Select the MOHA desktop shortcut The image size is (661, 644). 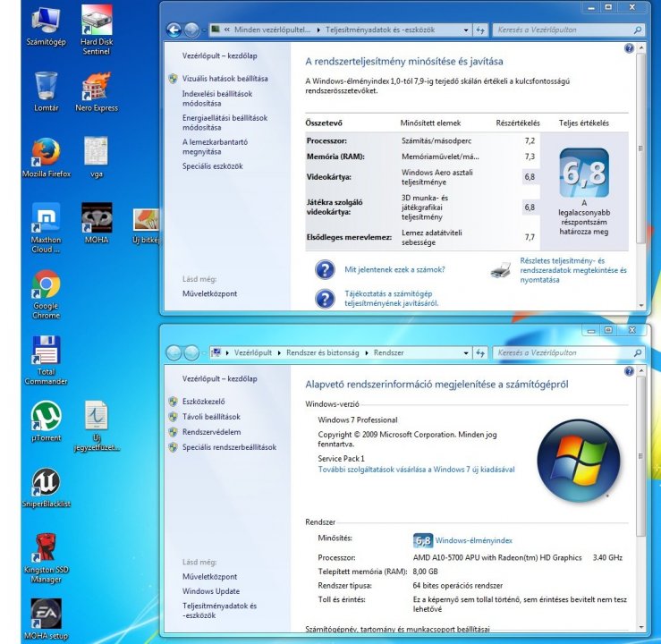pos(97,224)
